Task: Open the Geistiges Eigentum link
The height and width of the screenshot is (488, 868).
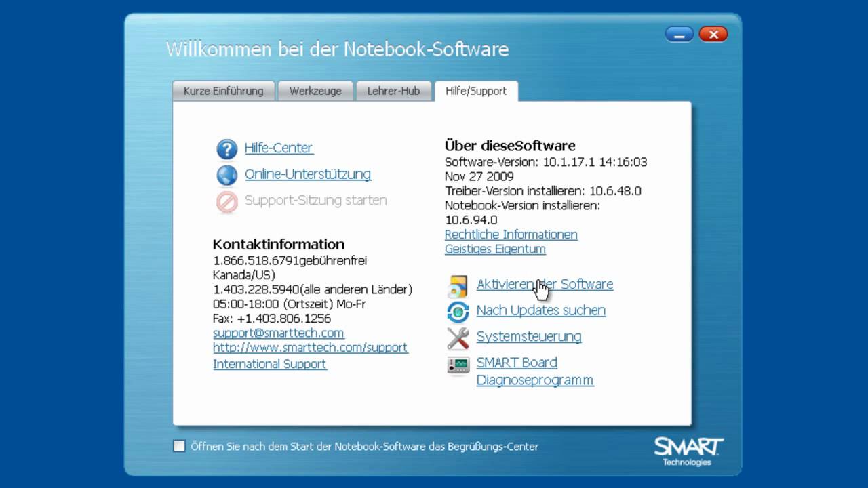Action: point(495,249)
